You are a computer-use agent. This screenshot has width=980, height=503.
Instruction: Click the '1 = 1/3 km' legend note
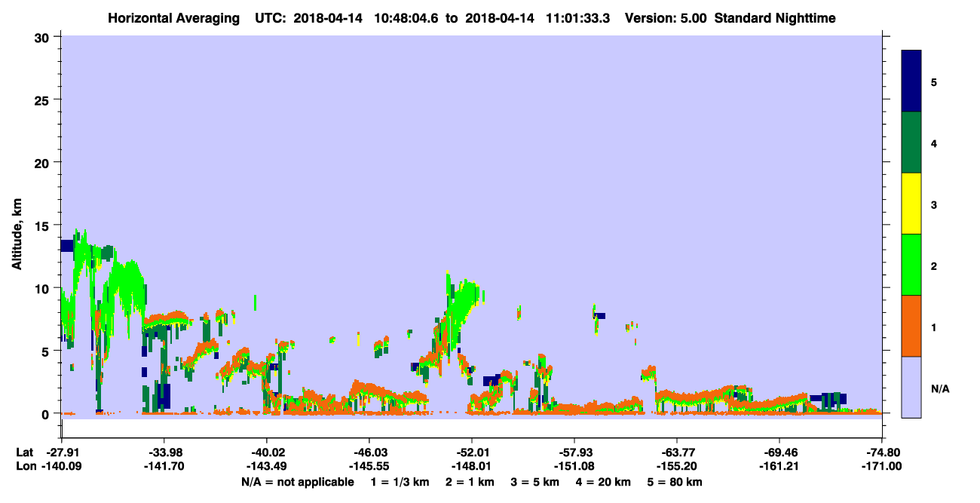400,482
